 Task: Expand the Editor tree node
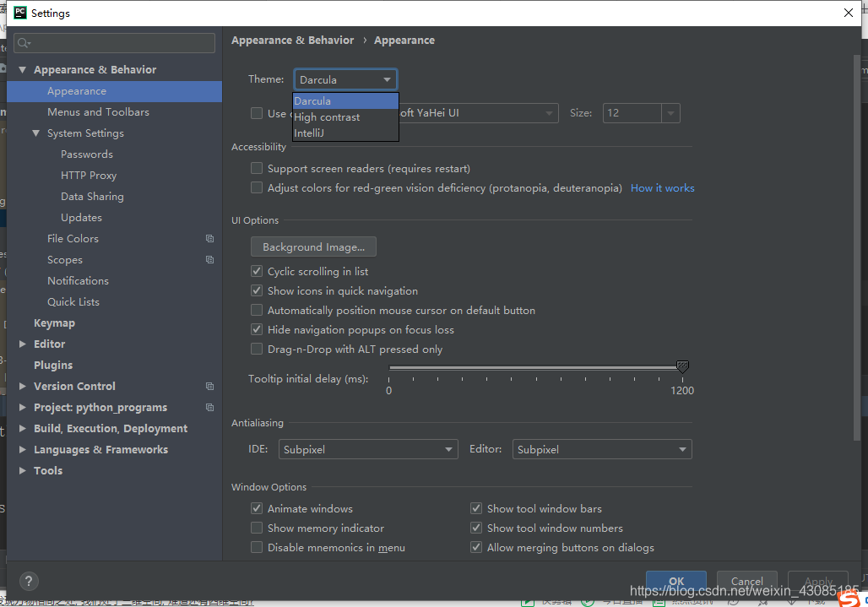click(22, 344)
